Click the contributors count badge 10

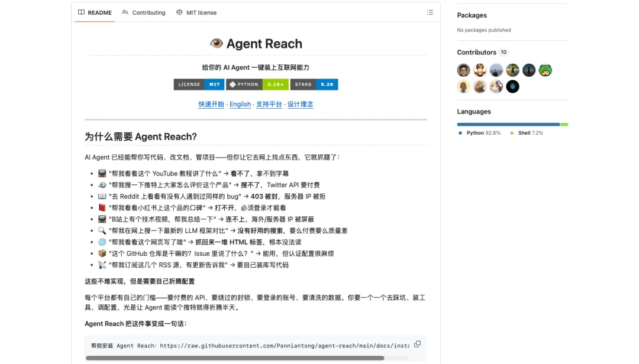coord(504,52)
